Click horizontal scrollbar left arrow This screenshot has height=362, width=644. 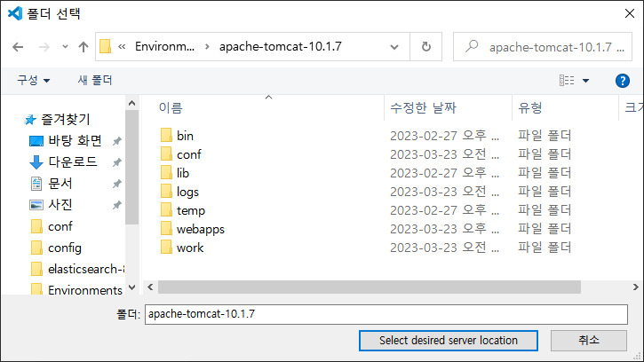pos(150,287)
